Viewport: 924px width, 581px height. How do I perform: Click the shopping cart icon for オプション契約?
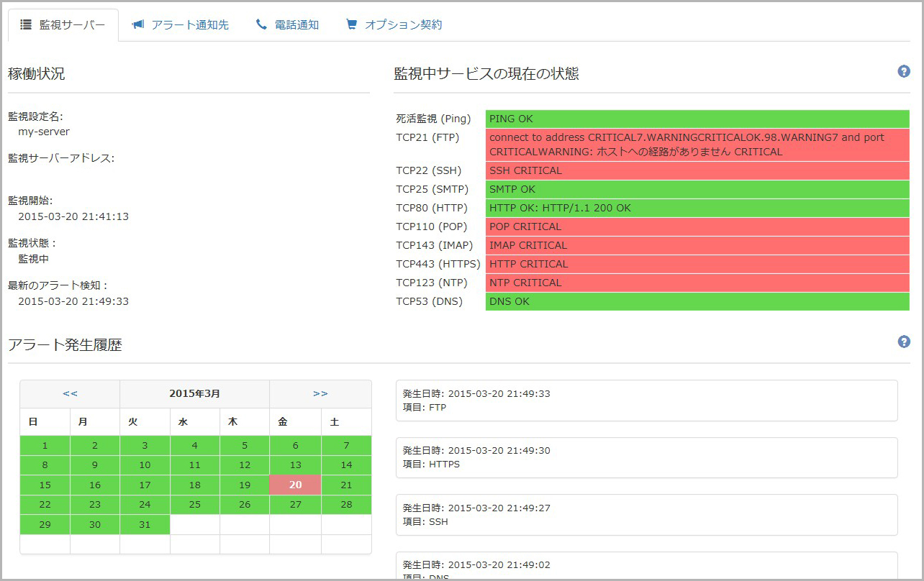click(x=351, y=24)
